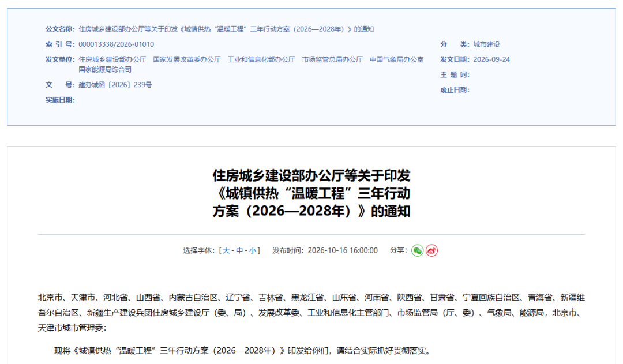This screenshot has height=364, width=623.
Task: Click the 发文日期 label
Action: coord(455,59)
